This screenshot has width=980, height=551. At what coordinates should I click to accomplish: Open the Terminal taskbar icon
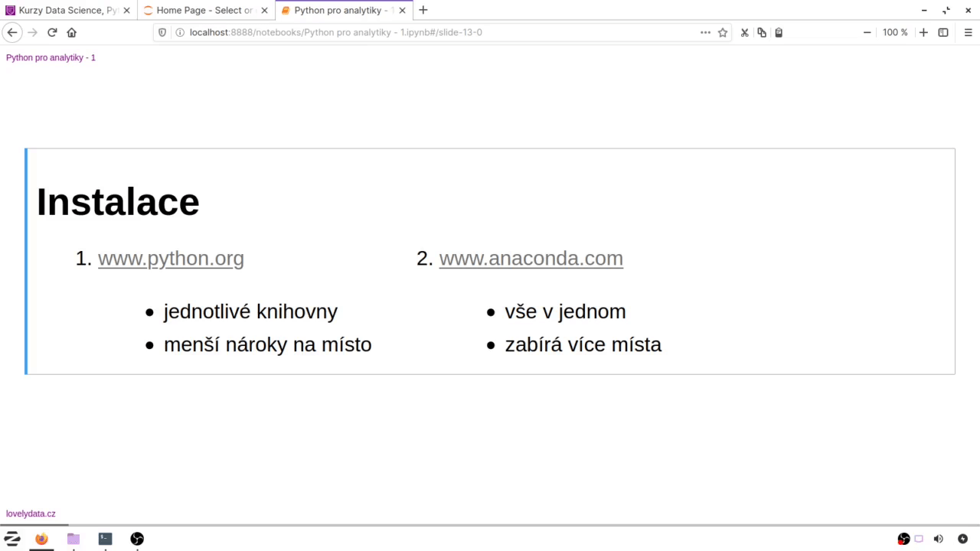coord(105,539)
